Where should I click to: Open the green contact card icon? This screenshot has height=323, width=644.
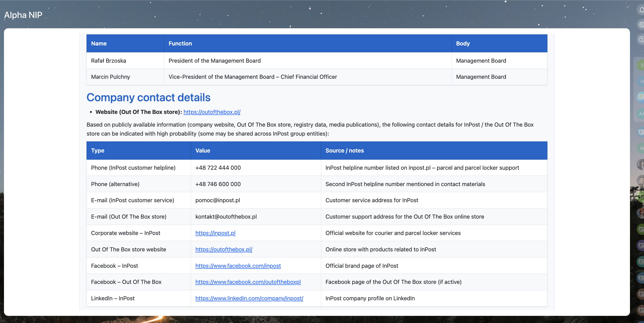coord(641,229)
